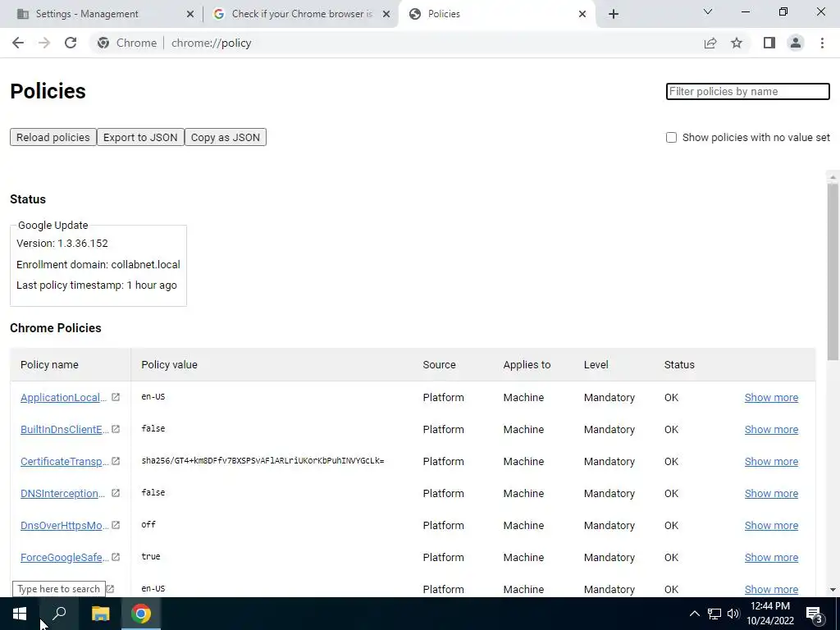Click the scrollbar down arrow
Image resolution: width=840 pixels, height=630 pixels.
click(x=833, y=589)
